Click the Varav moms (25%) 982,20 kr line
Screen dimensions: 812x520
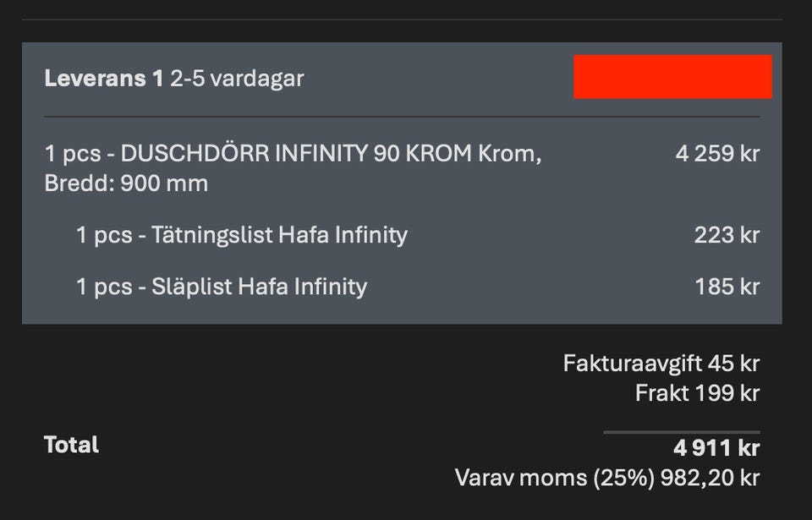606,477
